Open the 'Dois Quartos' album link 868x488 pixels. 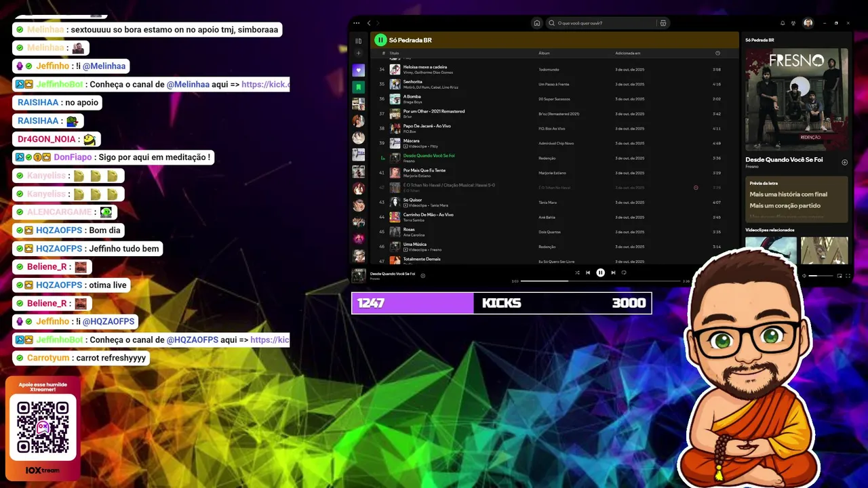point(549,232)
